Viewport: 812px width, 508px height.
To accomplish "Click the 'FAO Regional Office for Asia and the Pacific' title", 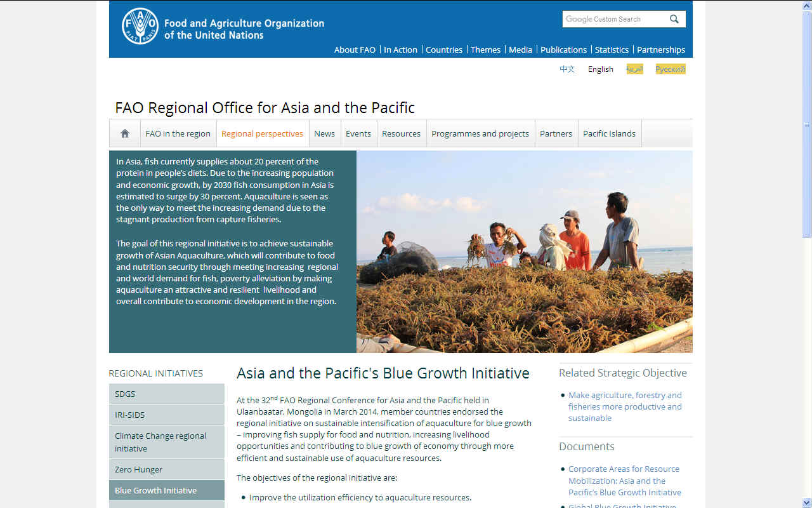I will click(265, 107).
